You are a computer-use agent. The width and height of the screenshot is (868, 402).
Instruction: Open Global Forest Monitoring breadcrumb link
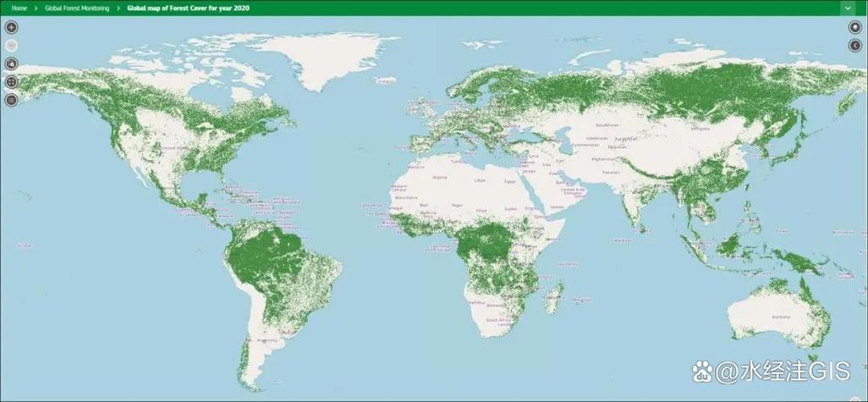tap(77, 8)
